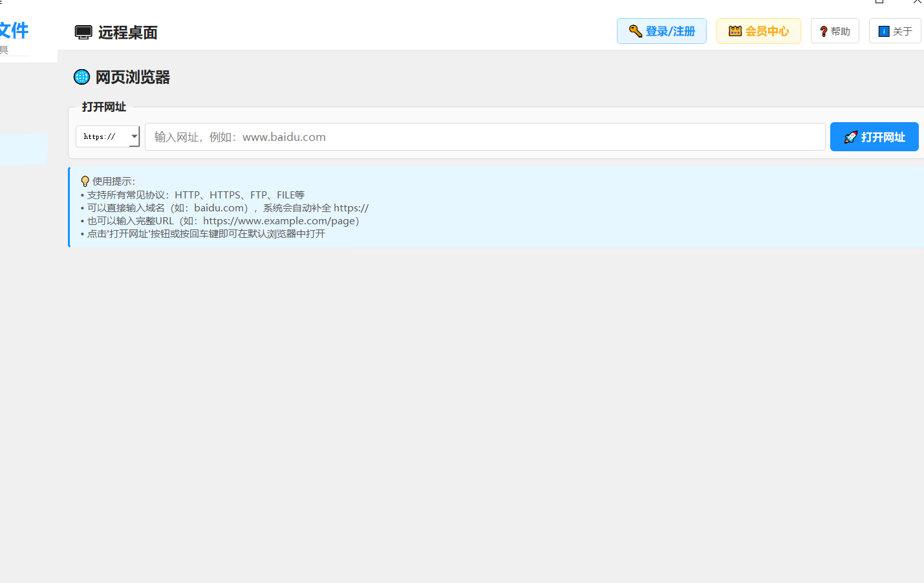This screenshot has height=583, width=924.
Task: Click the globe icon beside 网页浏览器
Action: pyautogui.click(x=82, y=77)
